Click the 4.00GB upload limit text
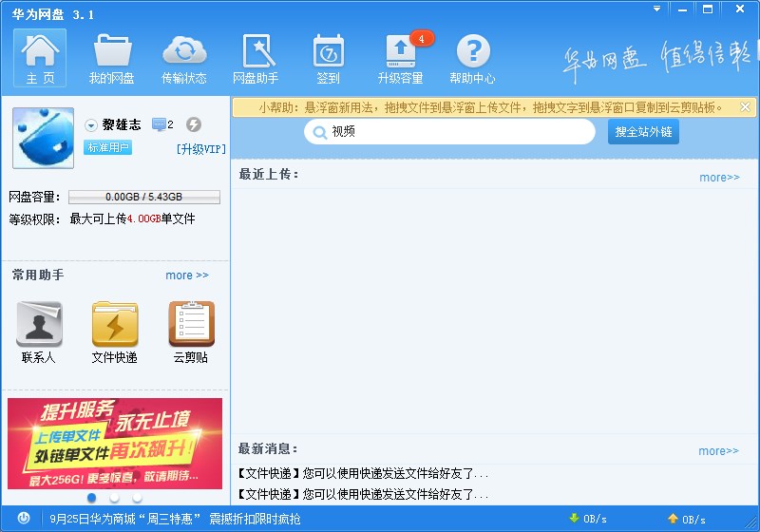 click(x=144, y=219)
